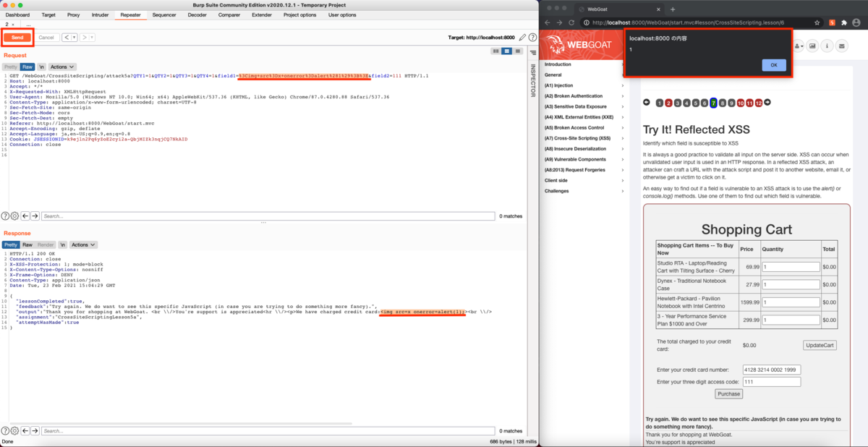Go to previous match in Response search
Viewport: 868px width, 447px height.
click(25, 431)
